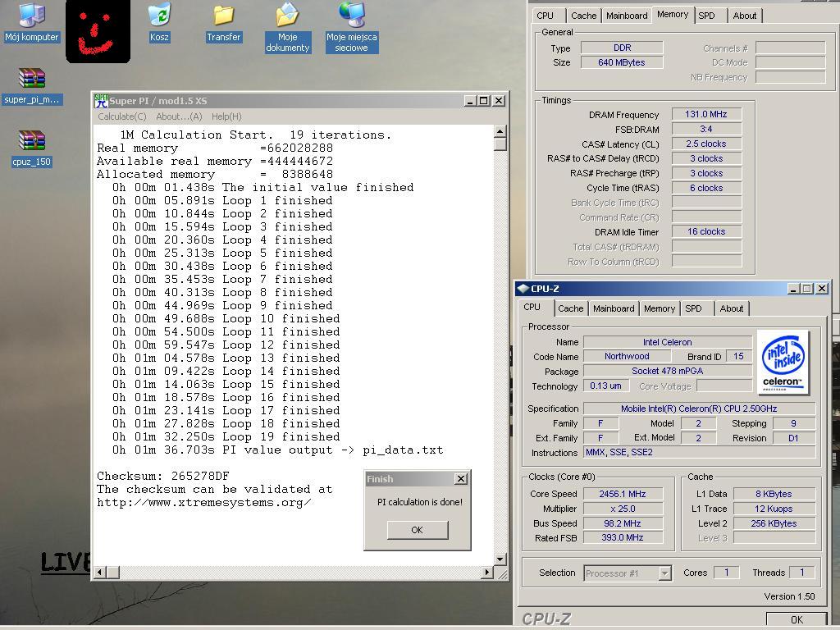Click the Intel Inside Celeron logo

783,363
